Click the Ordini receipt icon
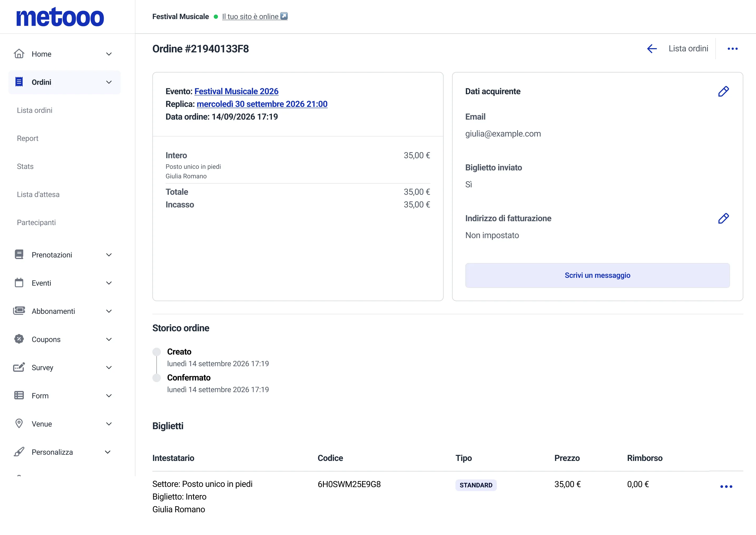The width and height of the screenshot is (756, 535). tap(19, 82)
